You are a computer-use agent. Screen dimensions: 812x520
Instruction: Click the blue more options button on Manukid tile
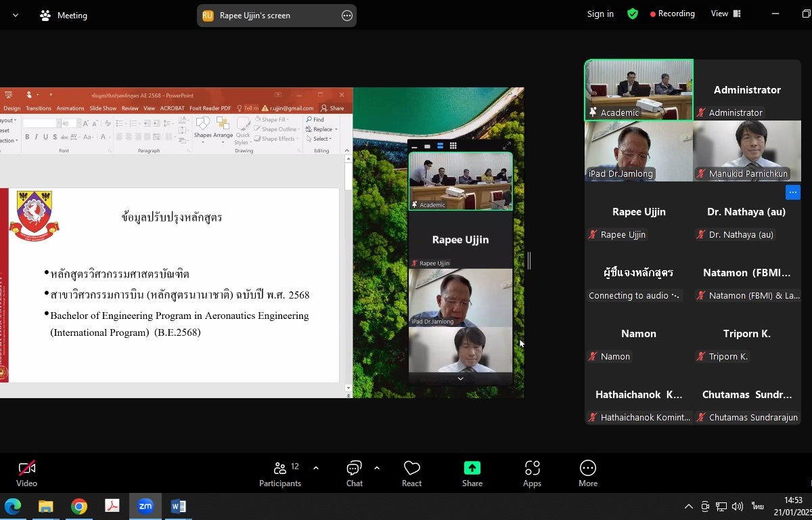[x=792, y=192]
